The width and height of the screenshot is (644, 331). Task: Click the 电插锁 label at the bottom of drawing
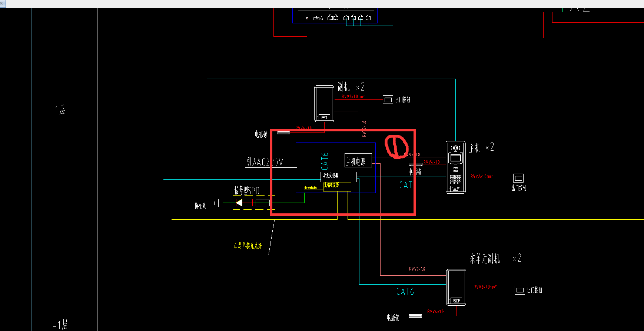[393, 318]
